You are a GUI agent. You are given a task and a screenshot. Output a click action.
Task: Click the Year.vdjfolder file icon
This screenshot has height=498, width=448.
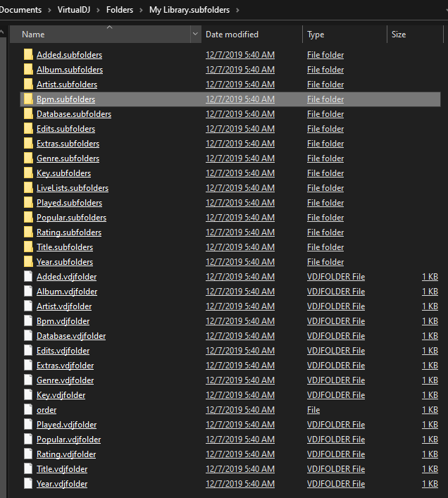coord(28,484)
